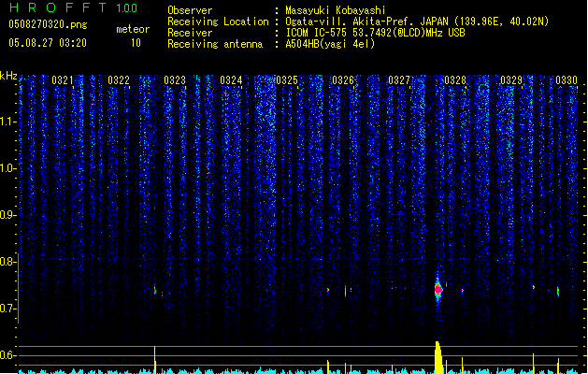Click the 0326 time marker
This screenshot has height=374, width=588.
[343, 80]
